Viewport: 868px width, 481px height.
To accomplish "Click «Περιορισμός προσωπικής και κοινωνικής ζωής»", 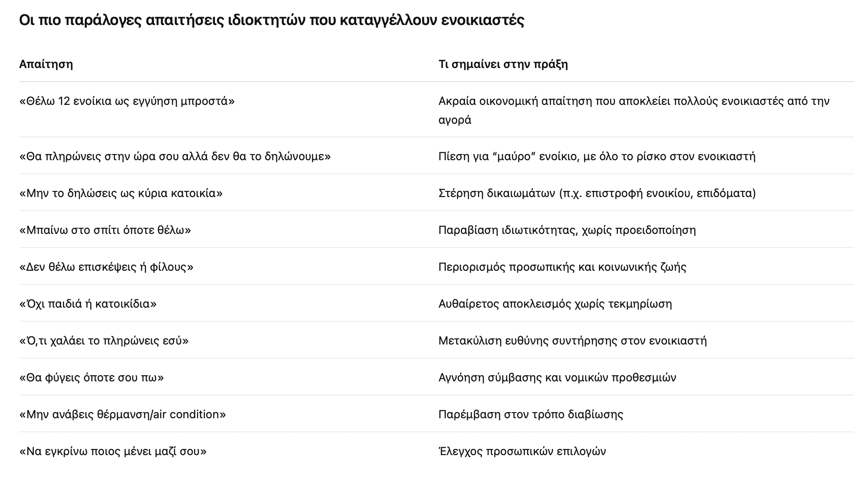I will pos(562,267).
